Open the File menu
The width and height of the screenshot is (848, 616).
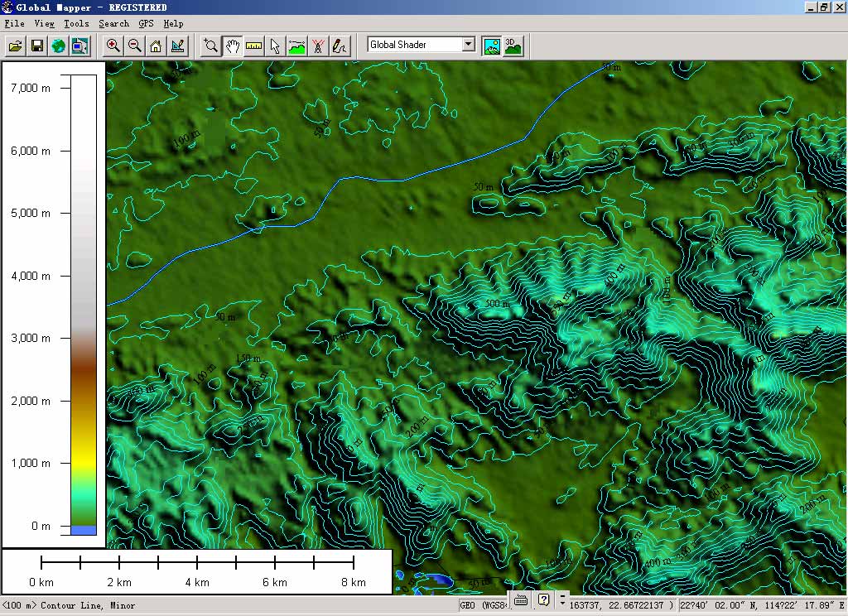(14, 23)
